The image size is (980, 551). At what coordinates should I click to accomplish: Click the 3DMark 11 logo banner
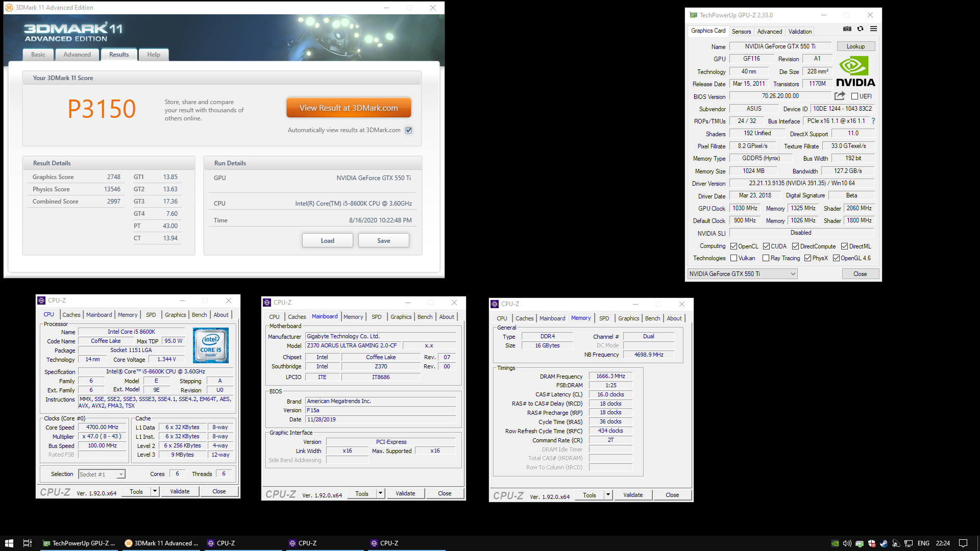[x=73, y=32]
